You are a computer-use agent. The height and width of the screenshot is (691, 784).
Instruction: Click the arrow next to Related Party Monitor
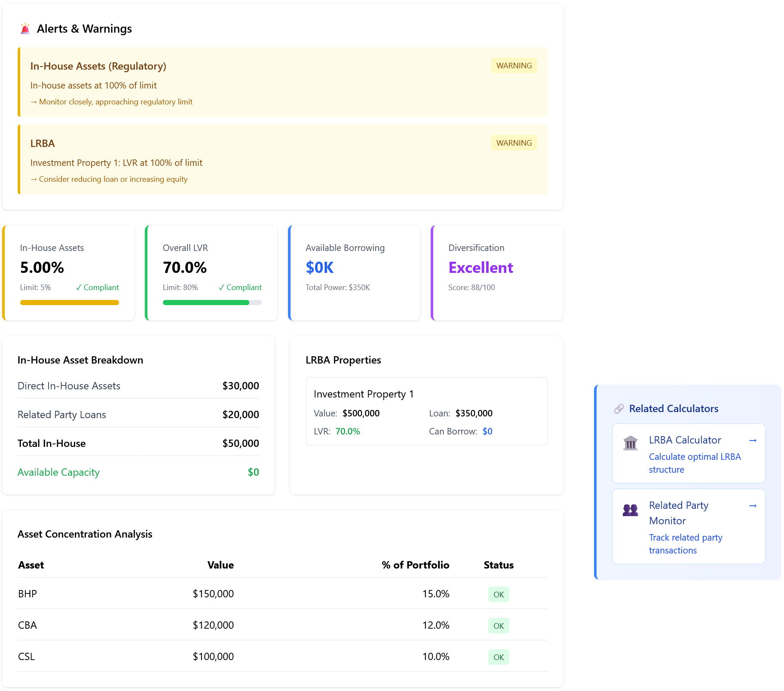point(753,506)
